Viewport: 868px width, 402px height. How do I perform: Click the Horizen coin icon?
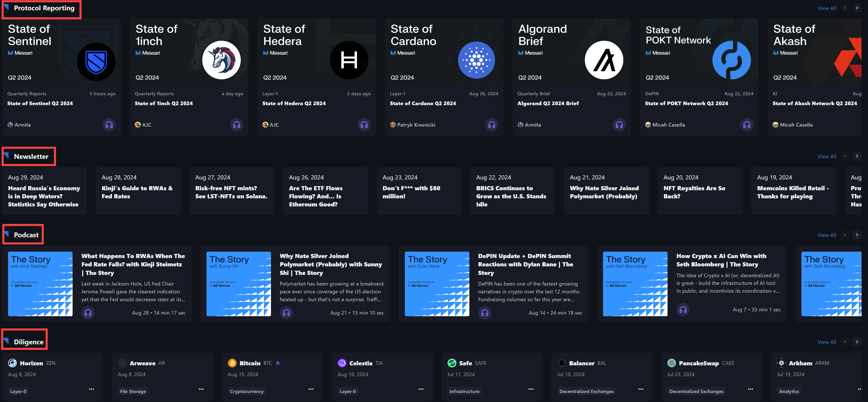(x=12, y=363)
